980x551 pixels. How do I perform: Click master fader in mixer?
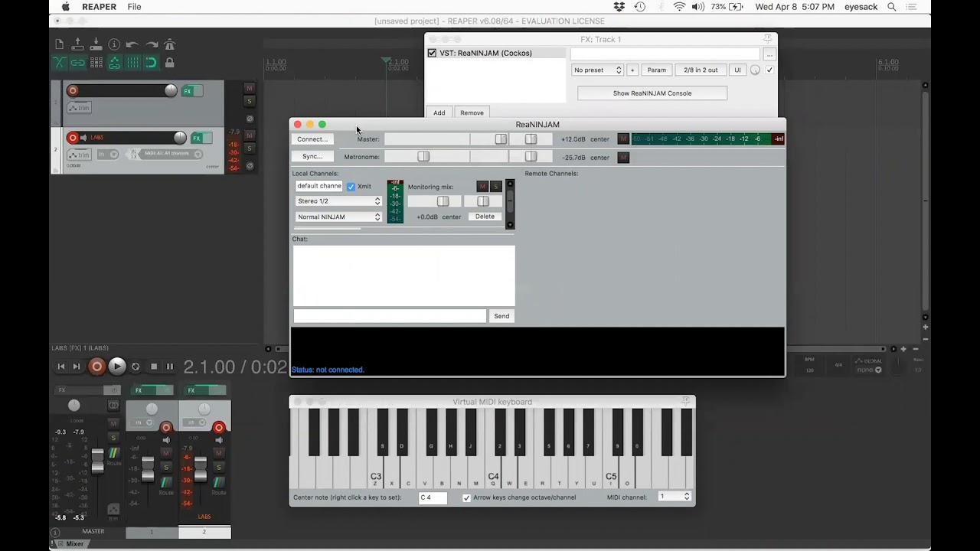[x=97, y=459]
